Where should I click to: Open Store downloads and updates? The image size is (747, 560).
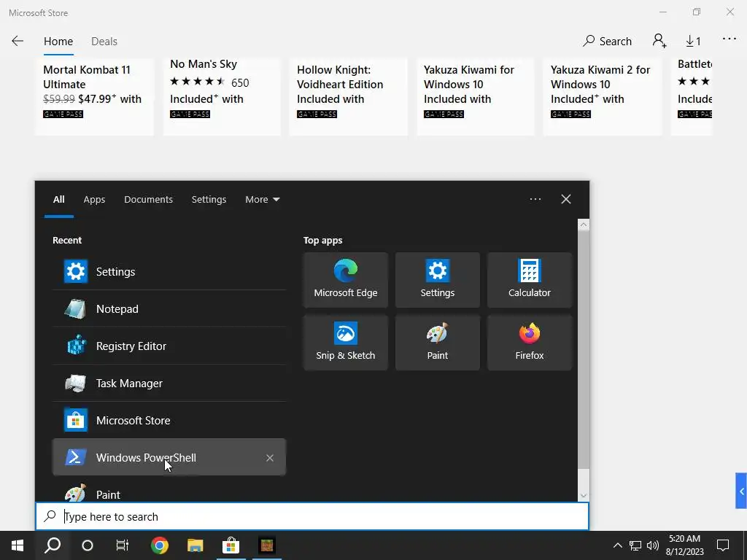(693, 42)
